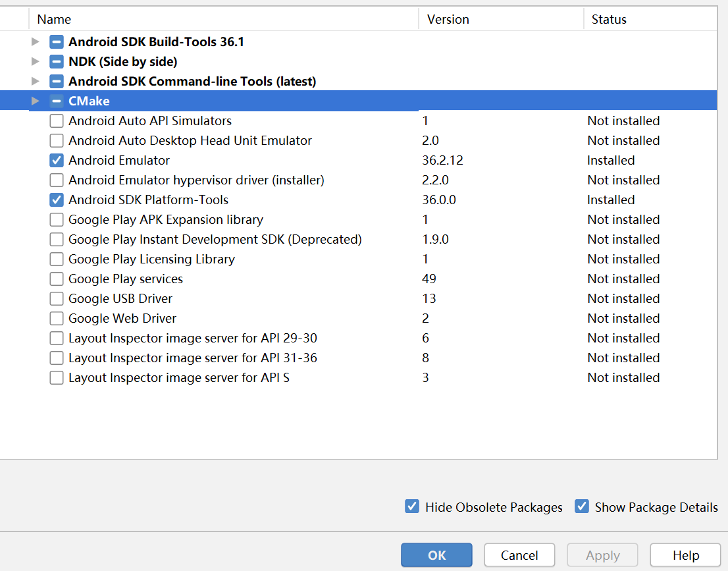The height and width of the screenshot is (571, 728).
Task: Sort by the Name column header
Action: click(223, 19)
